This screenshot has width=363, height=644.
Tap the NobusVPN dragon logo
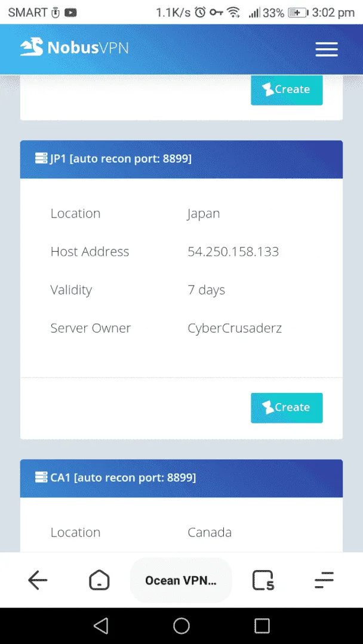[32, 48]
